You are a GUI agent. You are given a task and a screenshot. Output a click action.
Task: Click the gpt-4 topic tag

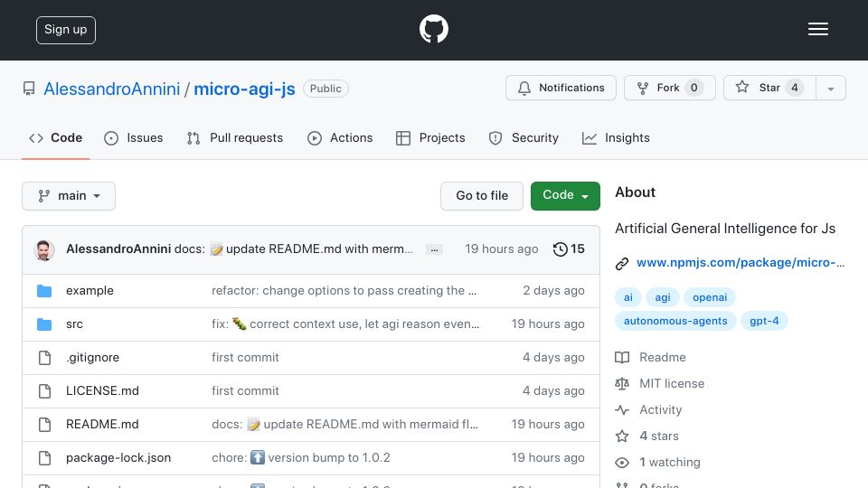coord(764,321)
